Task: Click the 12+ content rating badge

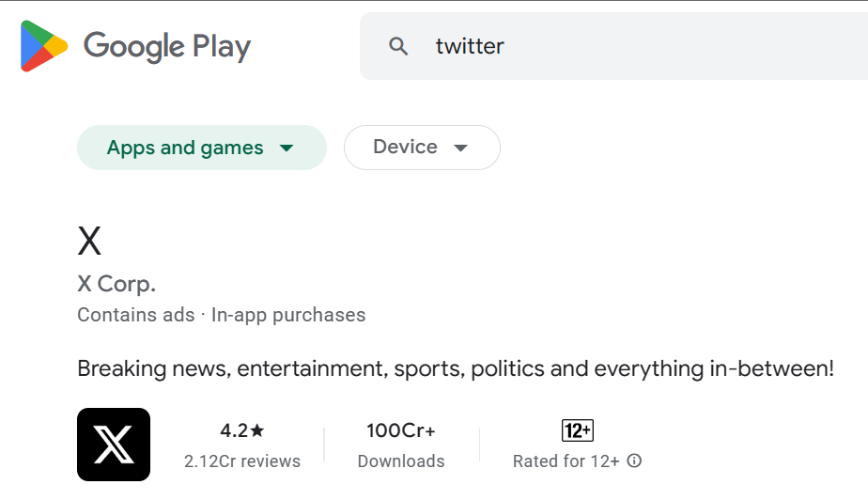Action: tap(578, 430)
